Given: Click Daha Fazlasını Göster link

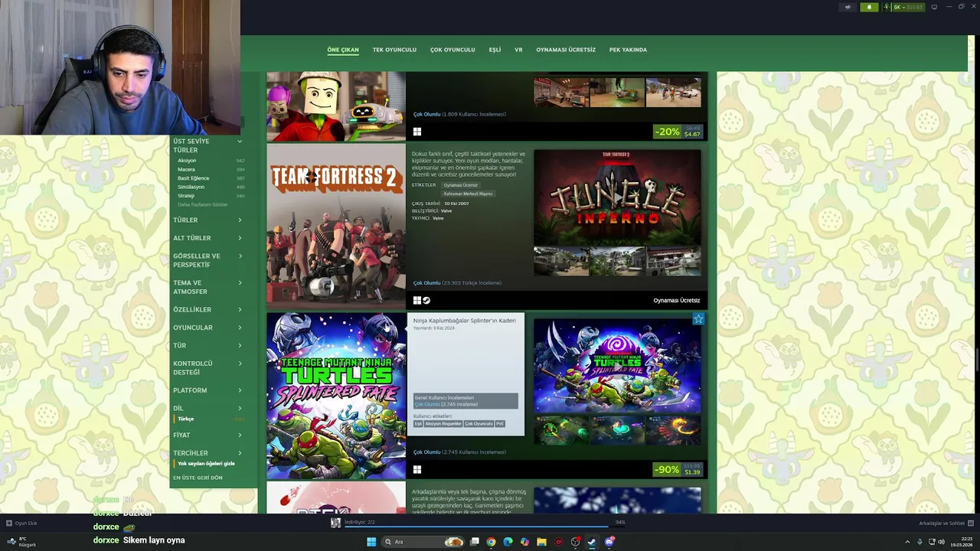Looking at the screenshot, I should point(202,204).
